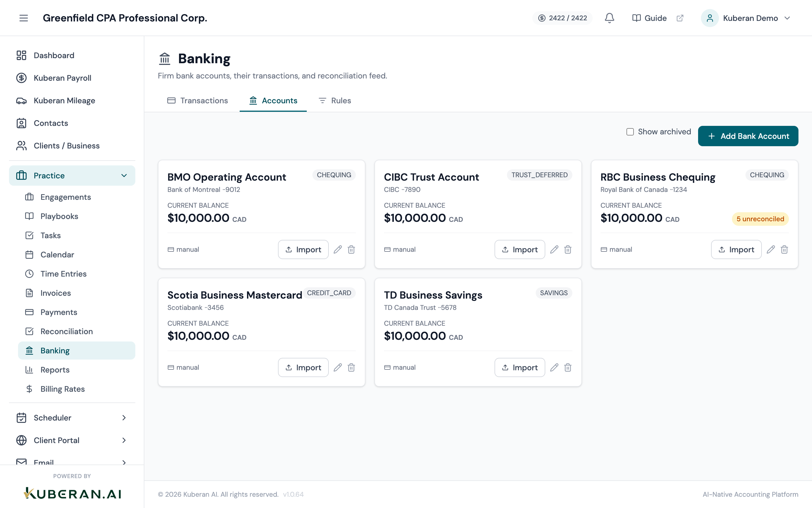Open Kuberan Payroll in the sidebar
This screenshot has width=812, height=508.
72,78
